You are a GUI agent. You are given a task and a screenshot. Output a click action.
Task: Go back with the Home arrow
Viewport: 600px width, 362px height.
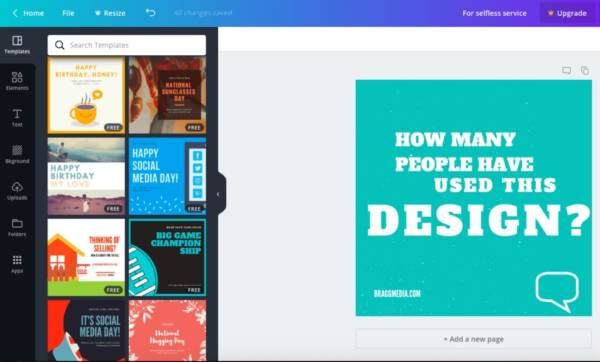tap(15, 13)
